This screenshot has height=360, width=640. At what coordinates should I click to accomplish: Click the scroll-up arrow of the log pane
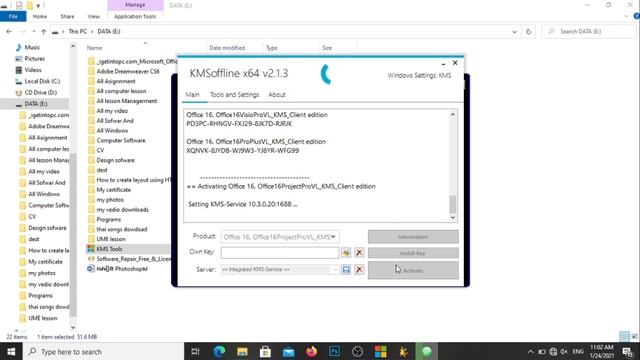coord(452,115)
